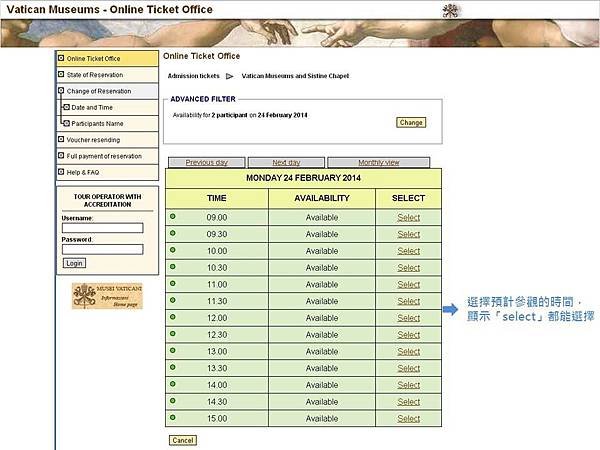The width and height of the screenshot is (600, 450).
Task: Select the 11.00 time slot
Action: (x=409, y=285)
